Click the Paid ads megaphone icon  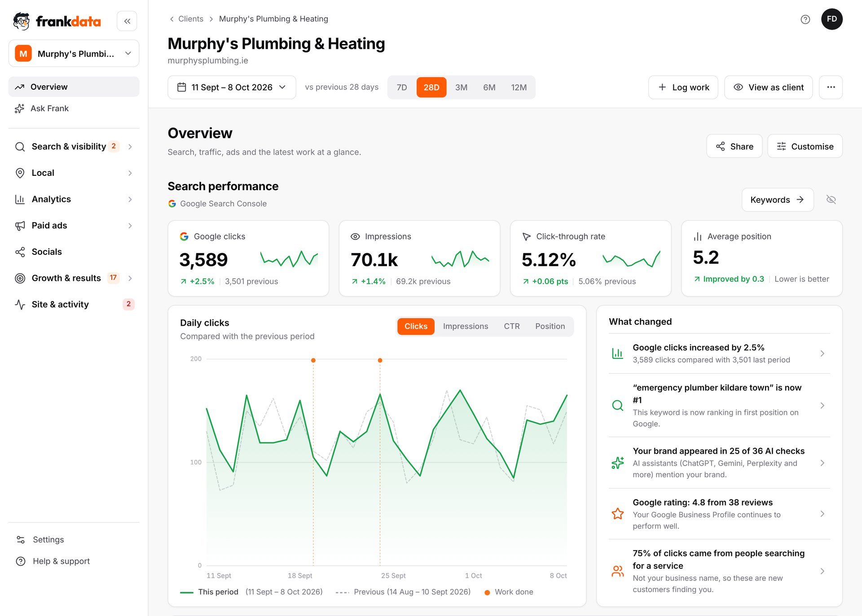click(20, 226)
